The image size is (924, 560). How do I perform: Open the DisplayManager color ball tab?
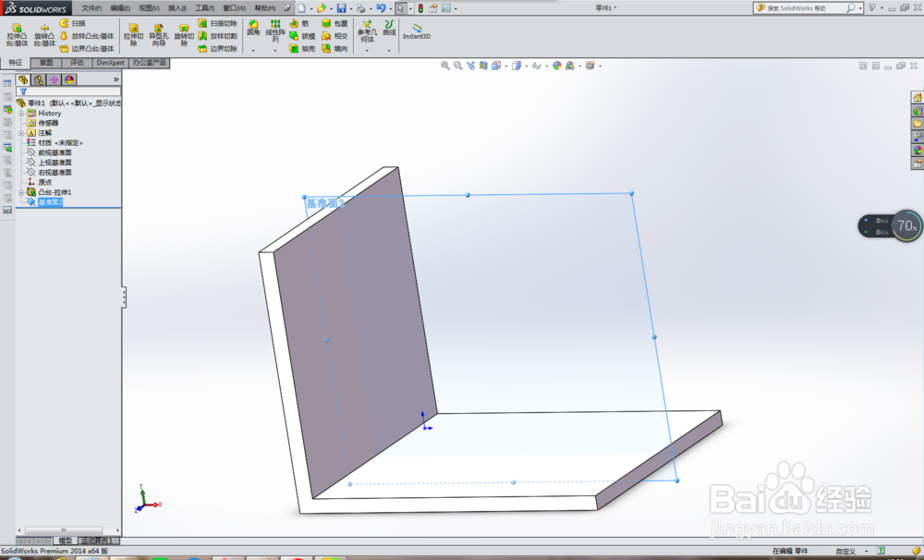pyautogui.click(x=69, y=79)
